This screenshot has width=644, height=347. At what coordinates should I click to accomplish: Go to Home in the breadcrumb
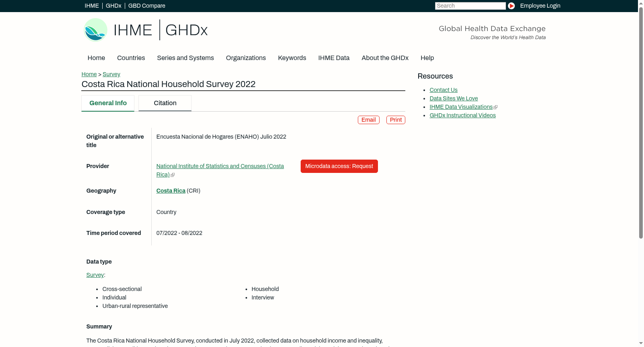click(x=89, y=75)
